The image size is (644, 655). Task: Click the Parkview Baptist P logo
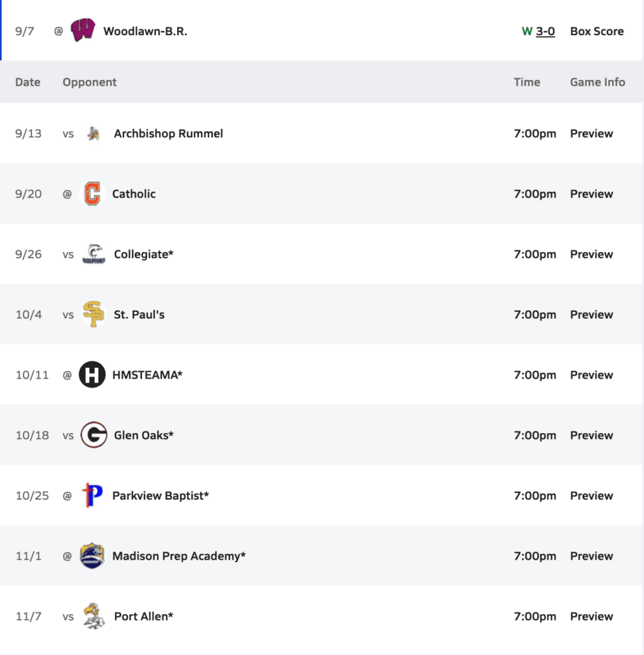pyautogui.click(x=92, y=496)
